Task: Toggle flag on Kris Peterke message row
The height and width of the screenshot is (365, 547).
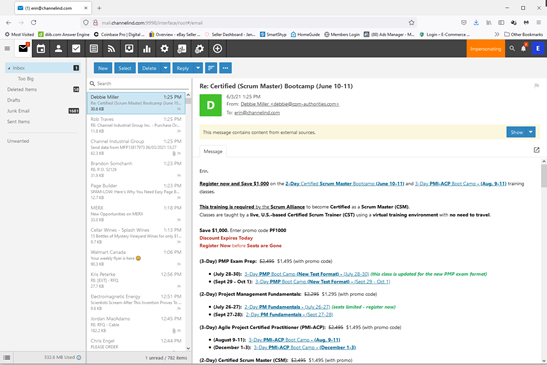Action: tap(179, 286)
